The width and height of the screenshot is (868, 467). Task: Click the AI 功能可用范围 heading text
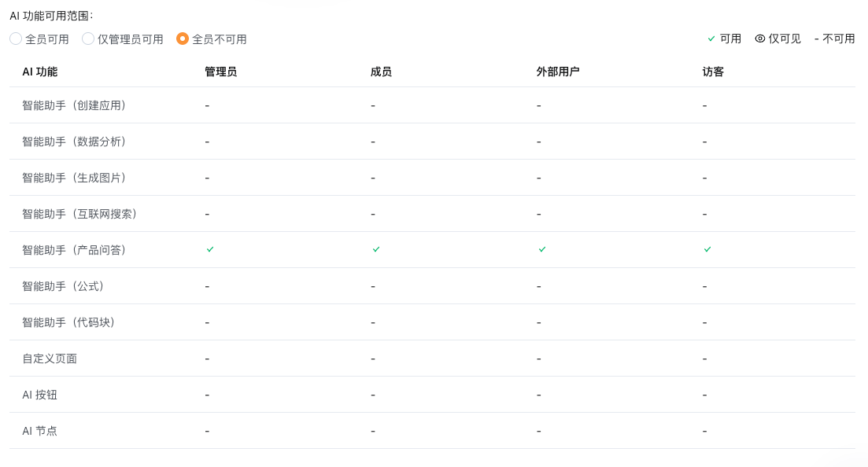click(x=51, y=16)
